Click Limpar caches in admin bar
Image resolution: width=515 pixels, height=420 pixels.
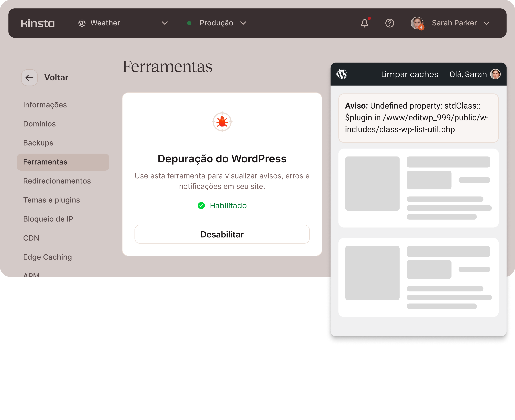410,74
